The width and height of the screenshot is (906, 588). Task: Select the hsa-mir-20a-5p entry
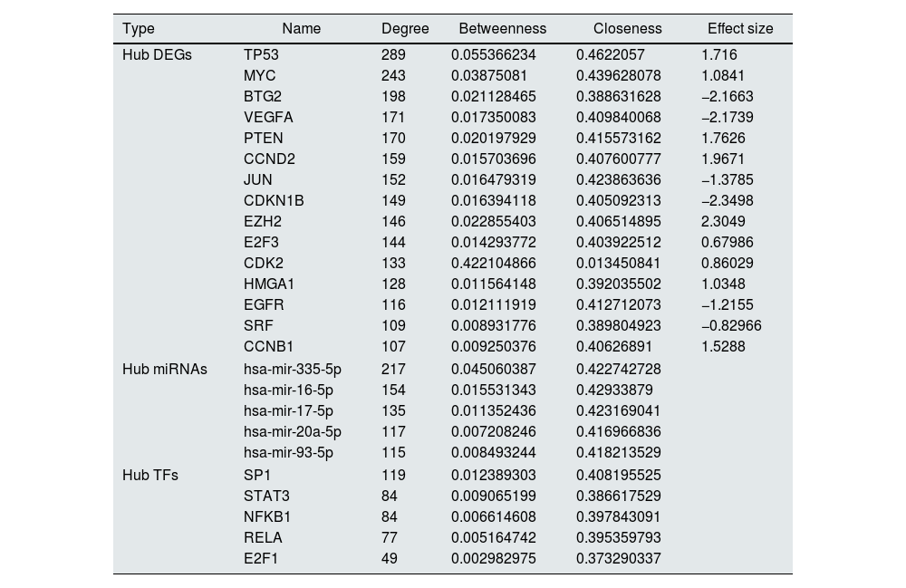pyautogui.click(x=292, y=432)
